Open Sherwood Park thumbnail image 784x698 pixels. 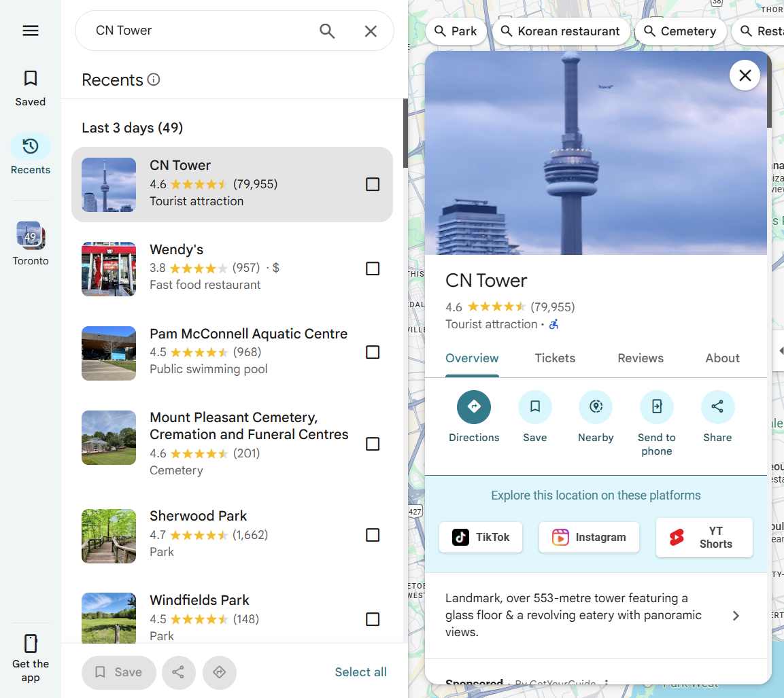pos(109,536)
